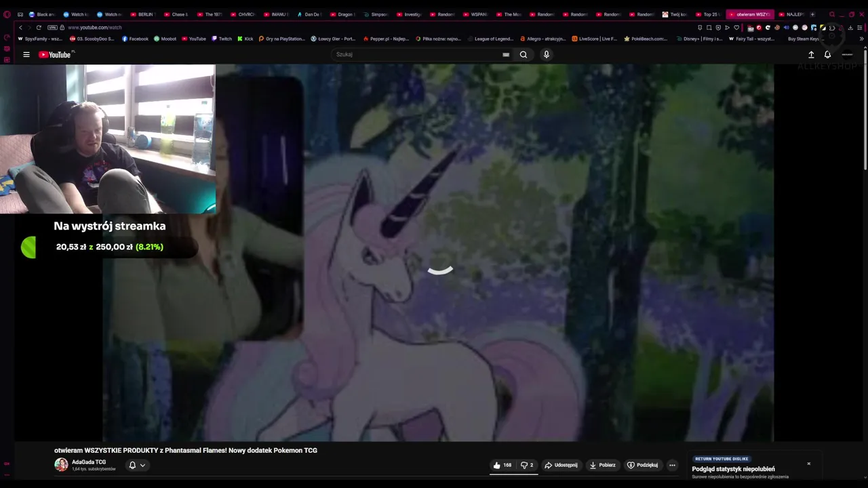
Task: Switch to the 'Twój ko...' tab
Action: pyautogui.click(x=674, y=14)
